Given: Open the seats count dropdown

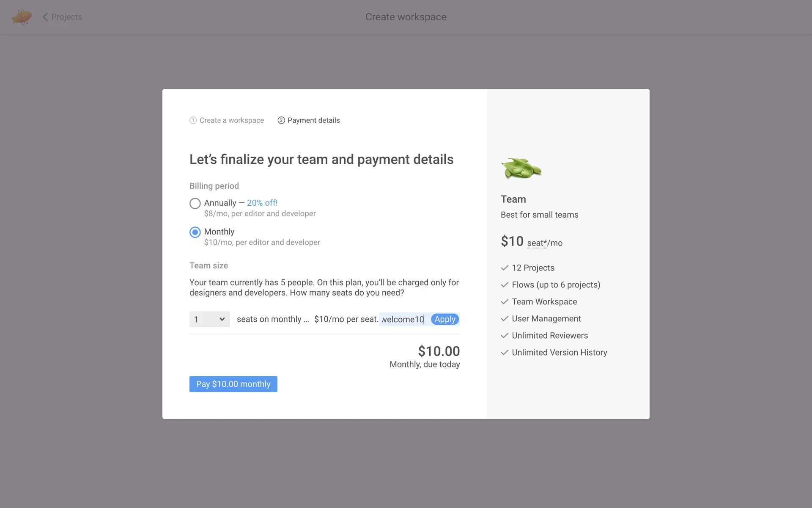Looking at the screenshot, I should (x=209, y=319).
